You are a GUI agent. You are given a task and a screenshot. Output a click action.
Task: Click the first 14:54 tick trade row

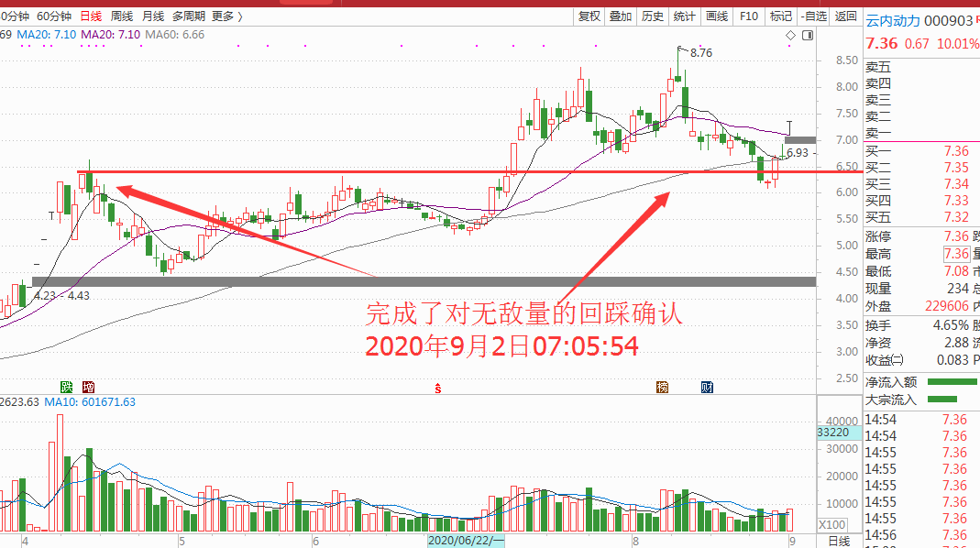[x=922, y=420]
